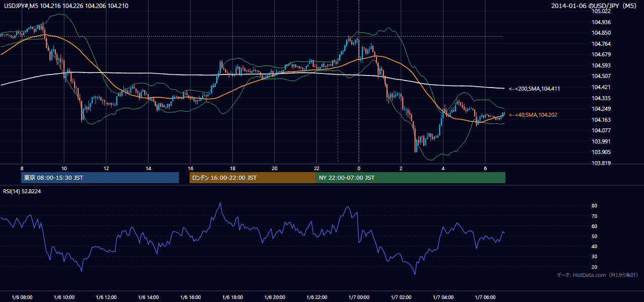Click the 1/6 08:00 date axis label

pos(22,297)
